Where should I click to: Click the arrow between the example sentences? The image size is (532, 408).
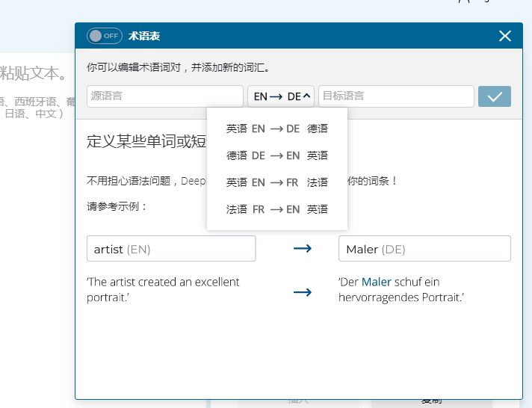(303, 292)
